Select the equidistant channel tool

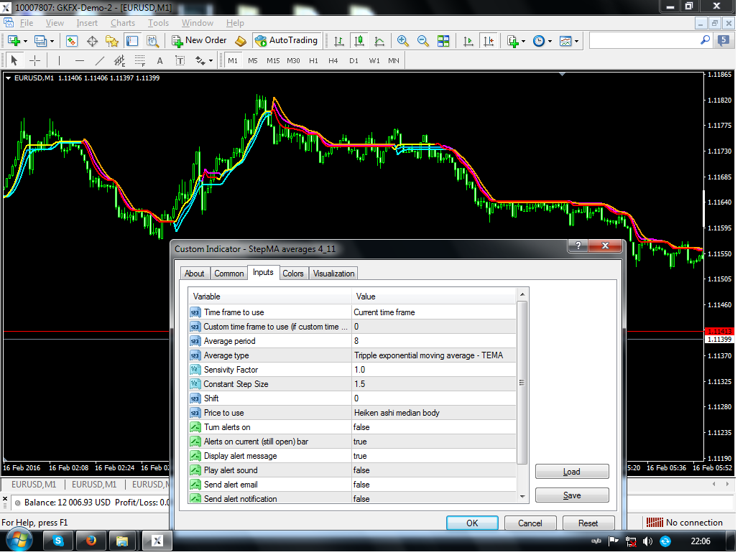click(119, 60)
